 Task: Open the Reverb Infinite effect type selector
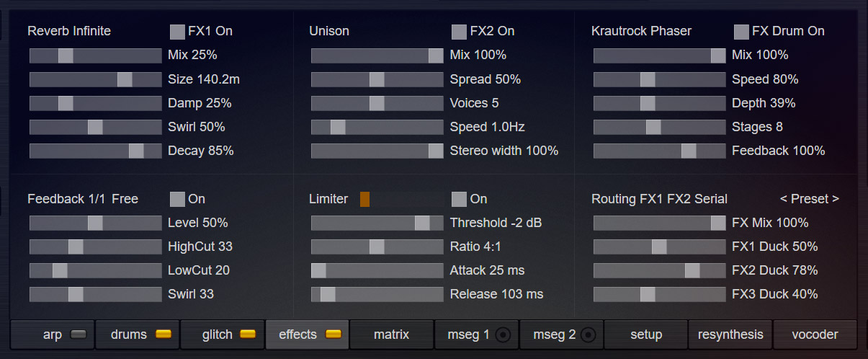click(x=69, y=31)
